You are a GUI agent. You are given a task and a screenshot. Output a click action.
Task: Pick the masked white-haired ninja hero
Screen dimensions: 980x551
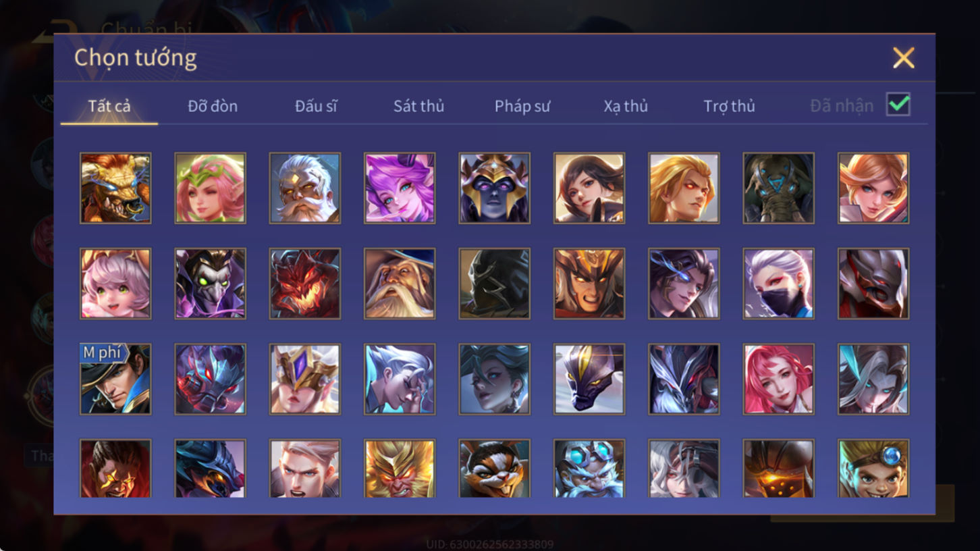point(778,284)
